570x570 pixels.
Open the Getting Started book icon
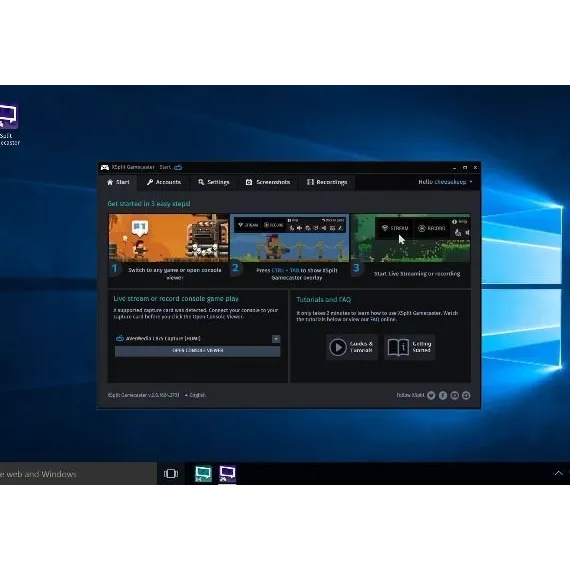coord(398,347)
